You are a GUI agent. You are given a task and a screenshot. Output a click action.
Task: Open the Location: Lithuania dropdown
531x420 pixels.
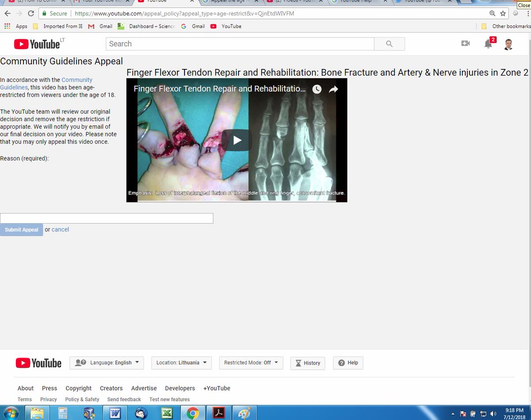tap(181, 363)
